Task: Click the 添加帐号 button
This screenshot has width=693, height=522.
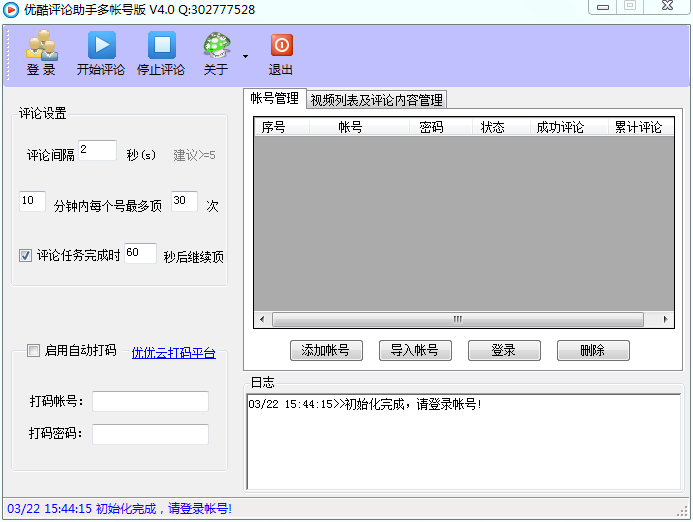Action: tap(326, 351)
